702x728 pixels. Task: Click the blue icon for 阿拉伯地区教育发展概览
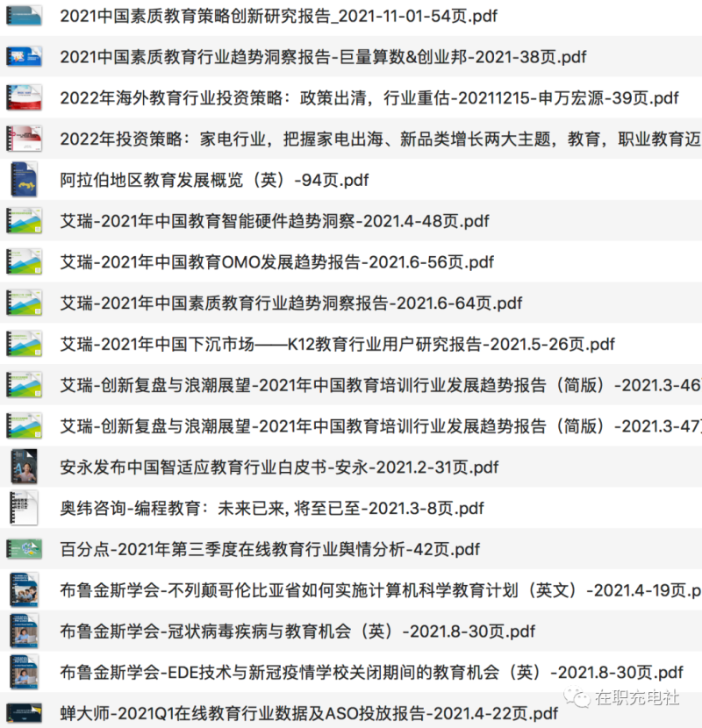[x=24, y=179]
